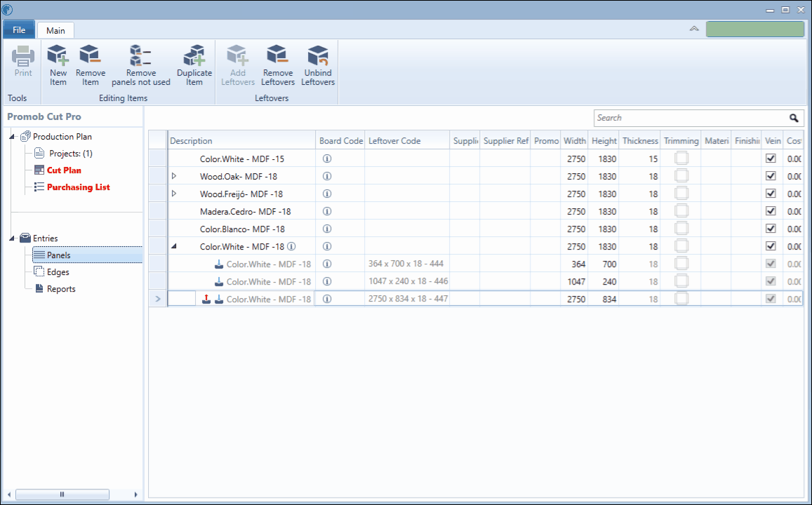Toggle Trimming checkbox for Color.White MDF -15
Image resolution: width=812 pixels, height=505 pixels.
click(681, 159)
